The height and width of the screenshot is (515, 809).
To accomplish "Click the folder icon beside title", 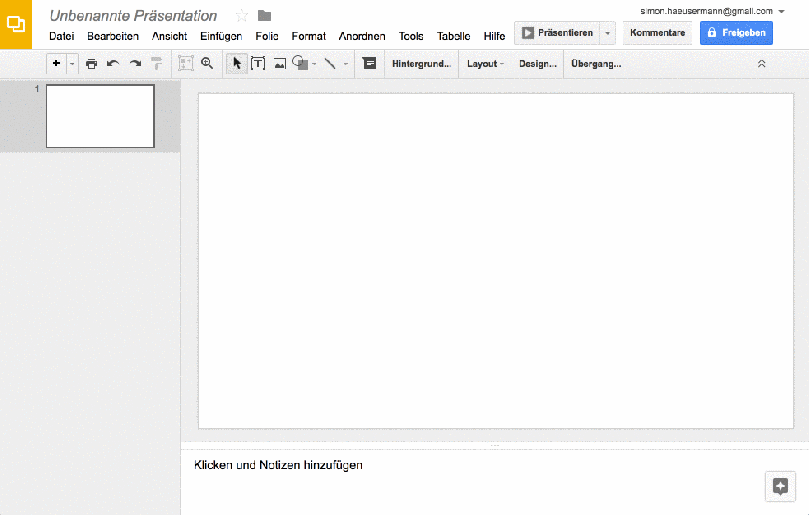I will pyautogui.click(x=264, y=15).
